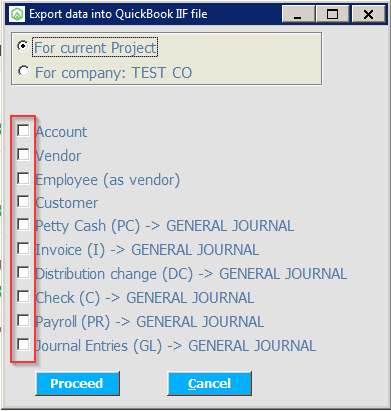Click the green app icon in title bar
This screenshot has height=411, width=391.
click(x=17, y=14)
